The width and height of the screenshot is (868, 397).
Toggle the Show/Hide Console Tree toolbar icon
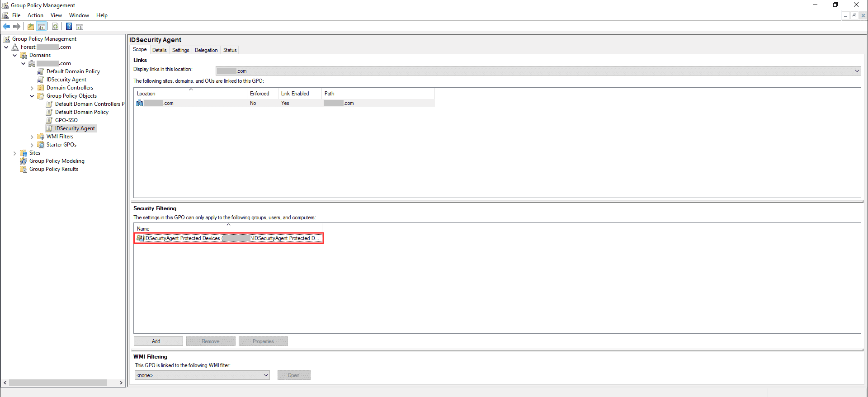42,27
